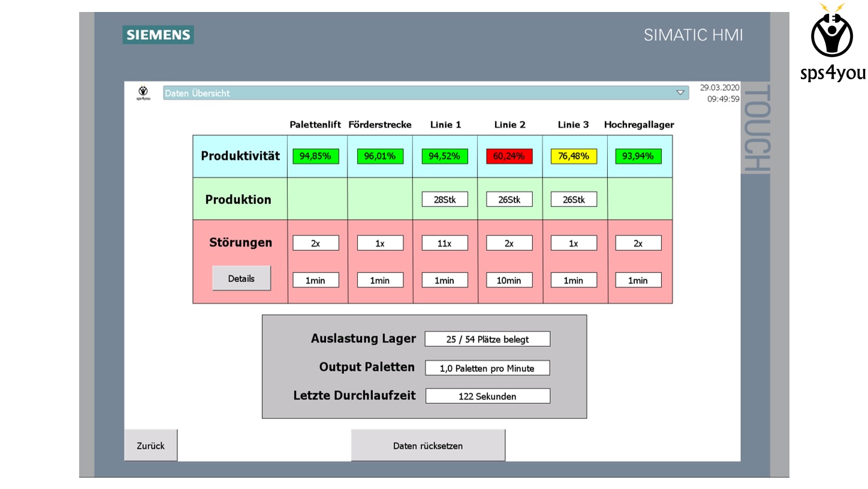
Task: Click the Hochregallager column header
Action: pos(639,125)
